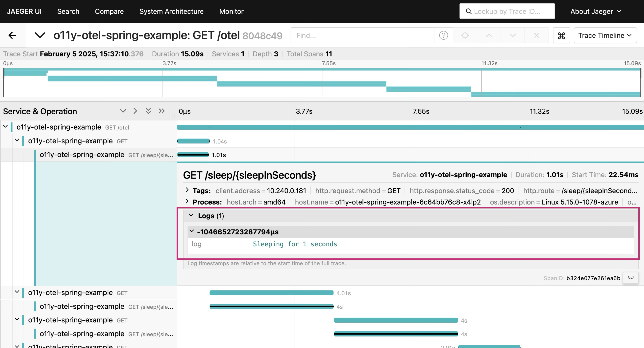Click the root span bar in timeline
This screenshot has height=348, width=644.
point(410,127)
